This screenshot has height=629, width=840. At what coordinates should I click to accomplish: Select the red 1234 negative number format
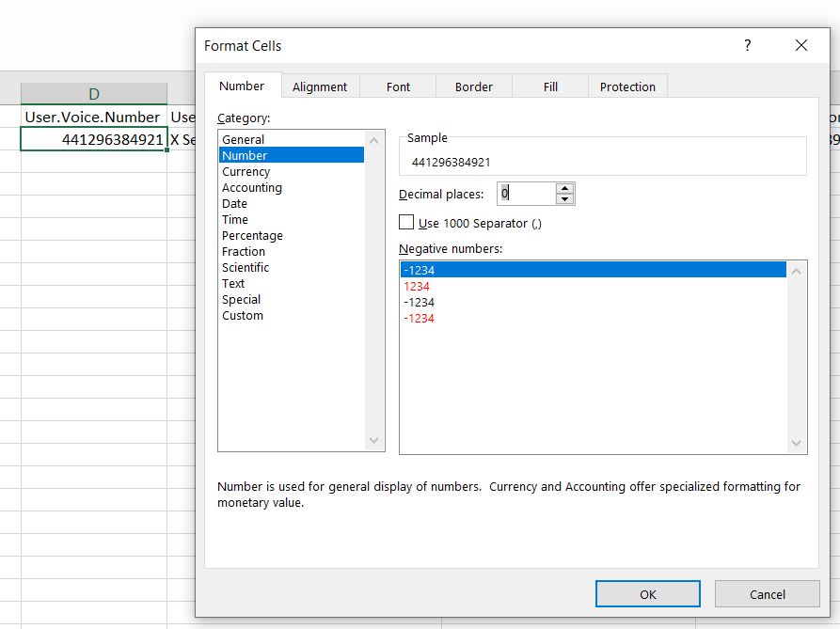(x=417, y=286)
